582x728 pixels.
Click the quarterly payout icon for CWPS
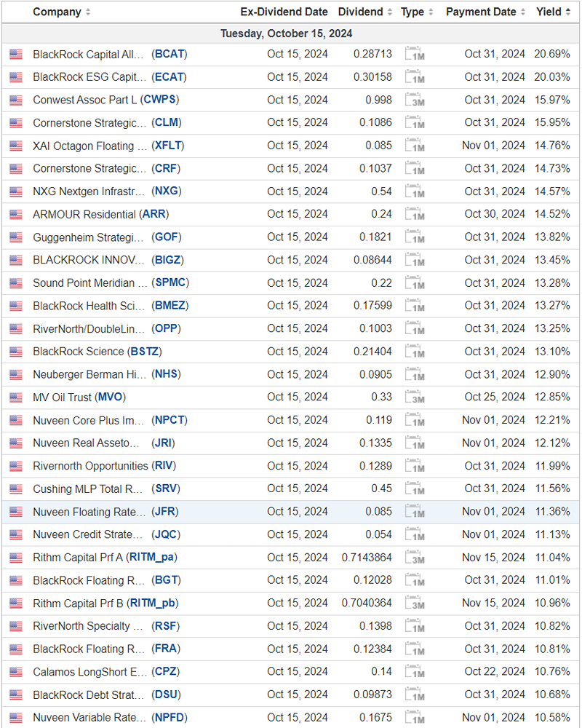click(x=415, y=100)
